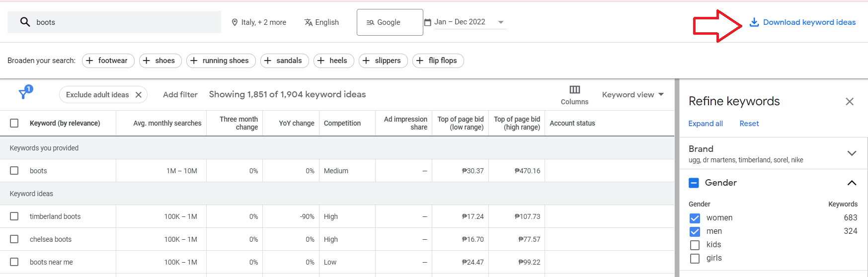Check the kids gender filter
Screen dimensions: 868x277
coord(695,245)
